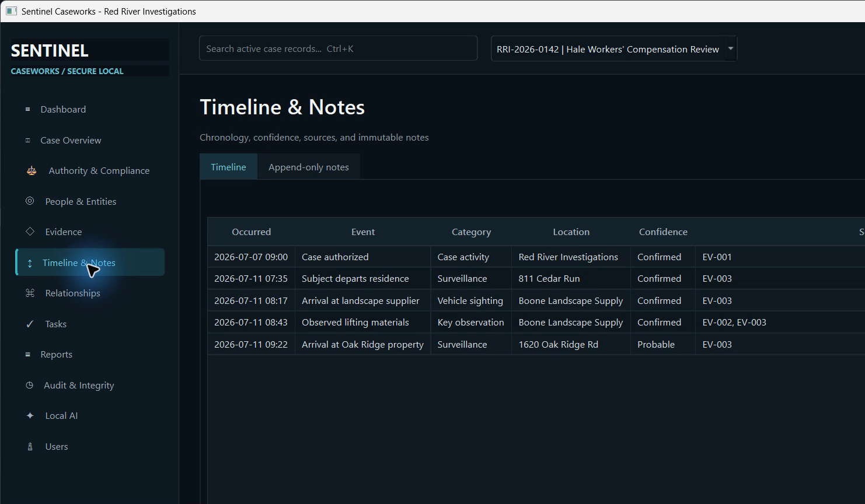
Task: Open Audit & Integrity
Action: (x=90, y=385)
